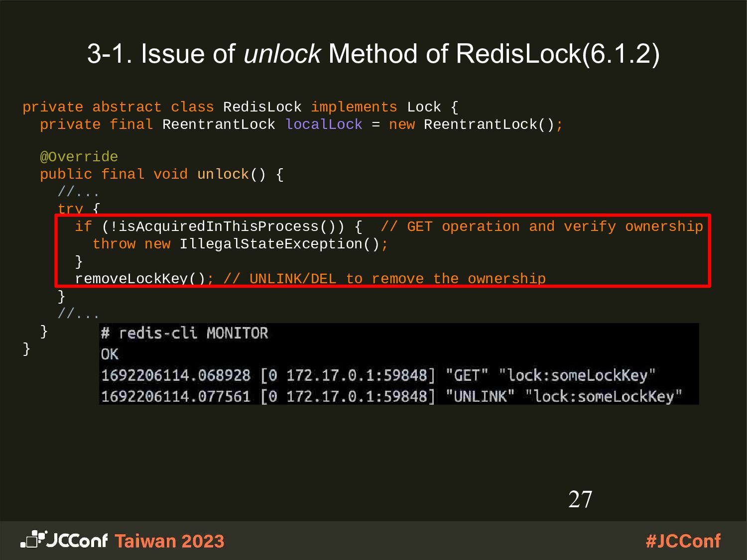Click the 'Taiwan 2023' footer text
This screenshot has width=747, height=560.
169,541
